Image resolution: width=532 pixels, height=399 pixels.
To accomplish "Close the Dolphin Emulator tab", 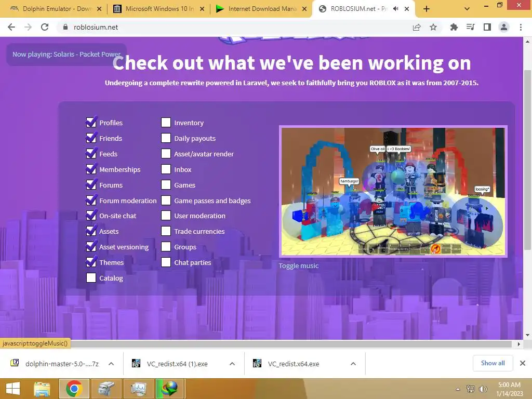I will (99, 9).
